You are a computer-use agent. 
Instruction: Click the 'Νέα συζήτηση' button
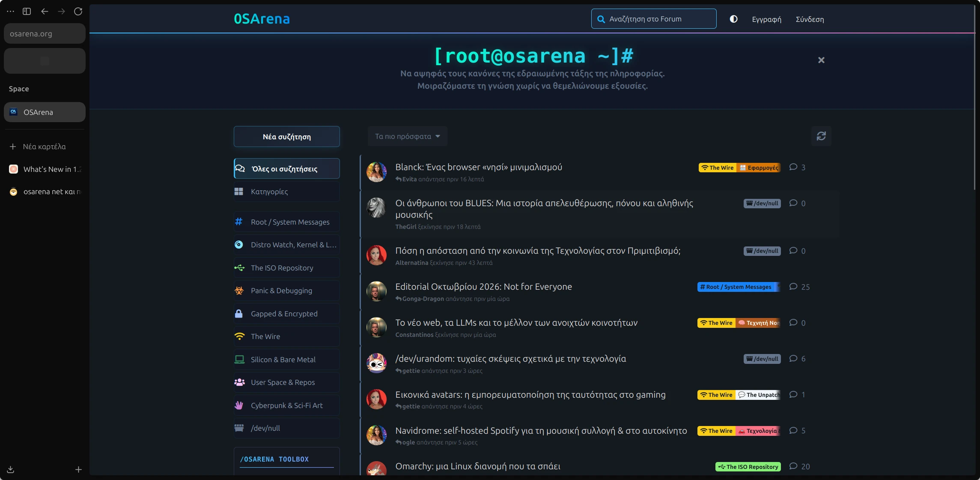287,136
